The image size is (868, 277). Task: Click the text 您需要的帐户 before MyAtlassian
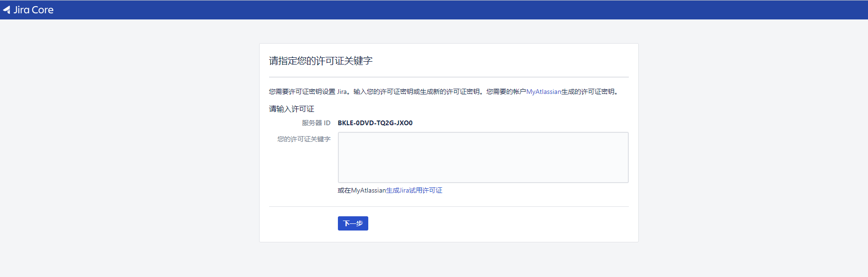coord(506,92)
